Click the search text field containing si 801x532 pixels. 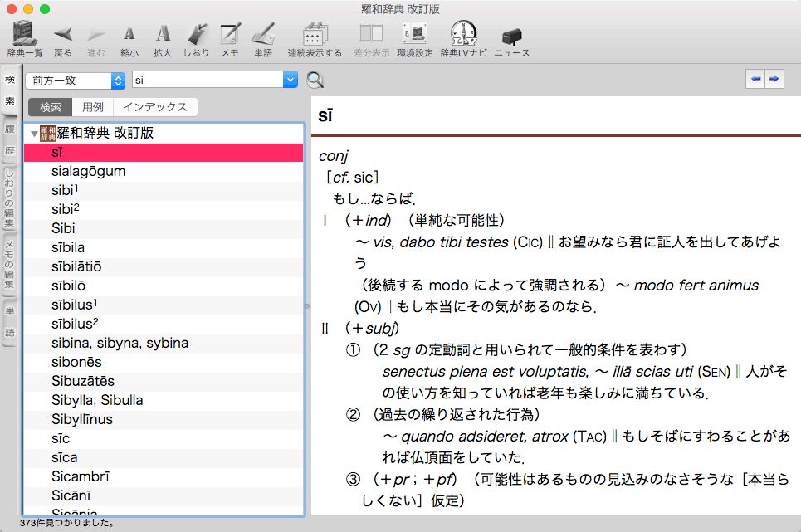207,81
